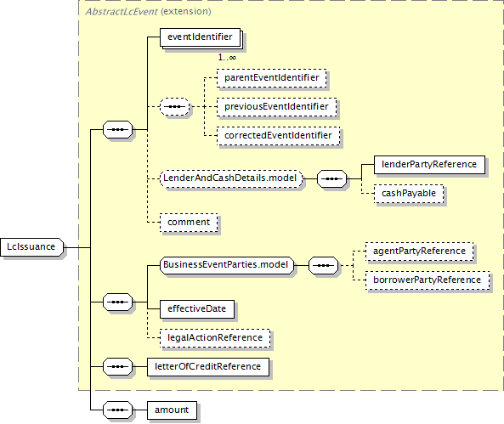Screen dimensions: 504x424
Task: Select the legalActionReference element
Action: 215,338
